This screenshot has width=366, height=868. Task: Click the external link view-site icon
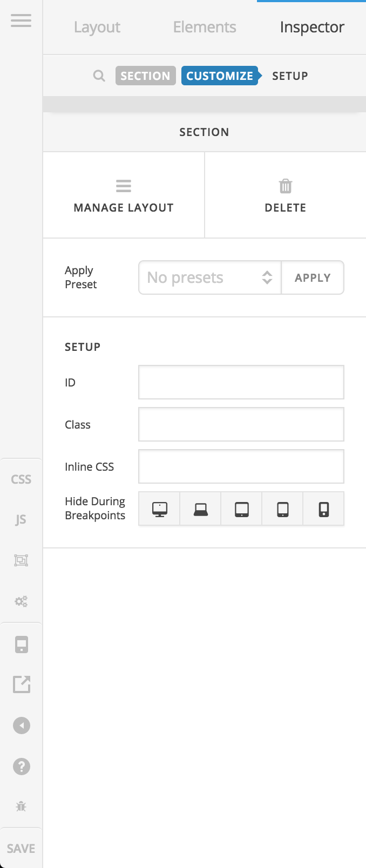pos(21,684)
